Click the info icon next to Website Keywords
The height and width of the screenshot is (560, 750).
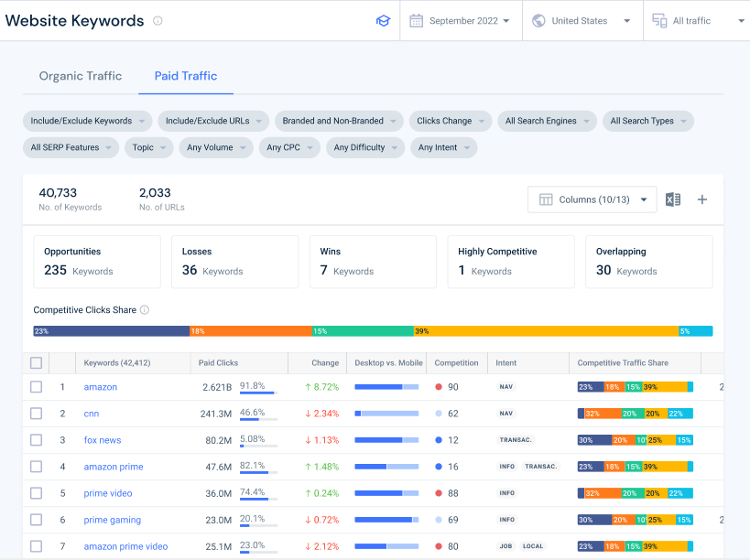(157, 20)
